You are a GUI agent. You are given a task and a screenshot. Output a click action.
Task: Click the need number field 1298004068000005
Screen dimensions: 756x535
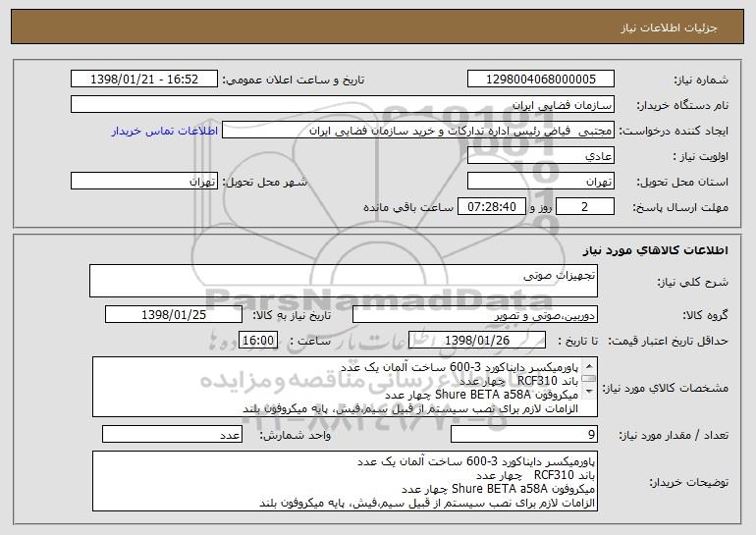tap(540, 79)
